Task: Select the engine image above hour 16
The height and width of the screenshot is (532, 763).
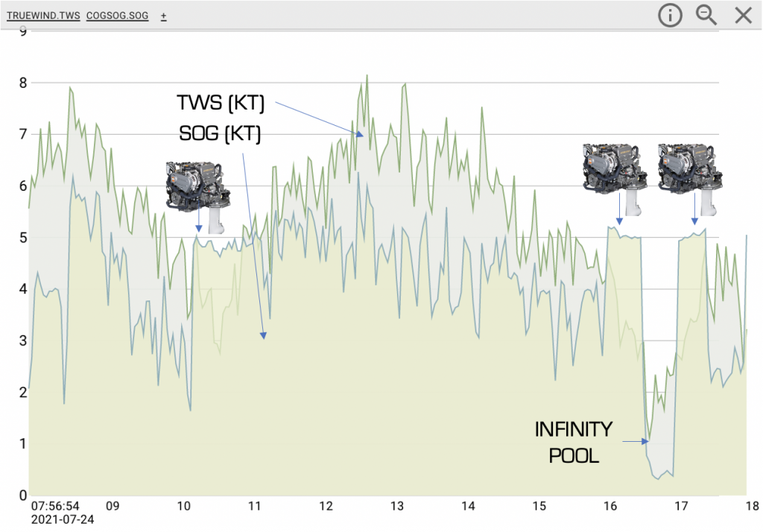Action: click(x=614, y=178)
